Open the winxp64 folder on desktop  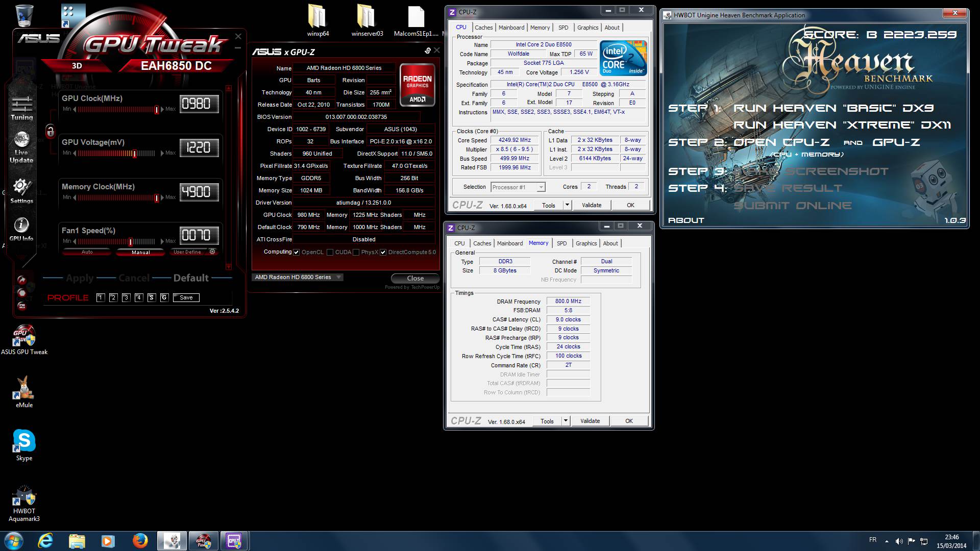tap(317, 20)
